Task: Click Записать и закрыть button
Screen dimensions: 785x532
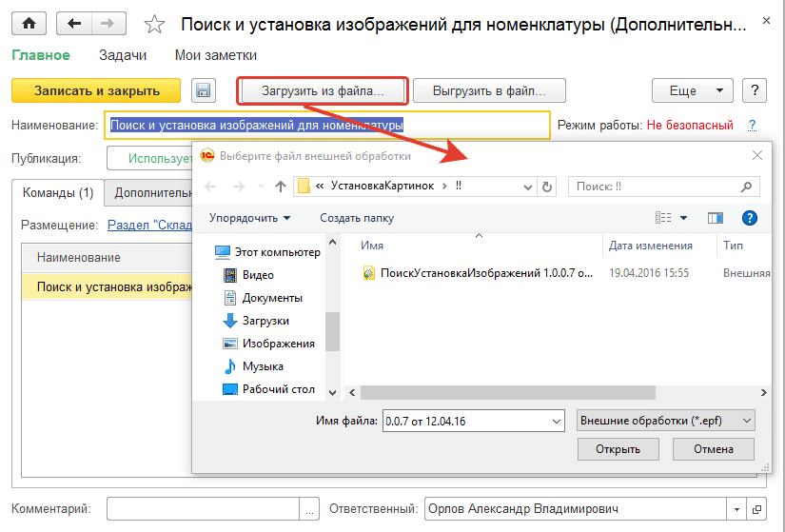Action: [x=96, y=90]
